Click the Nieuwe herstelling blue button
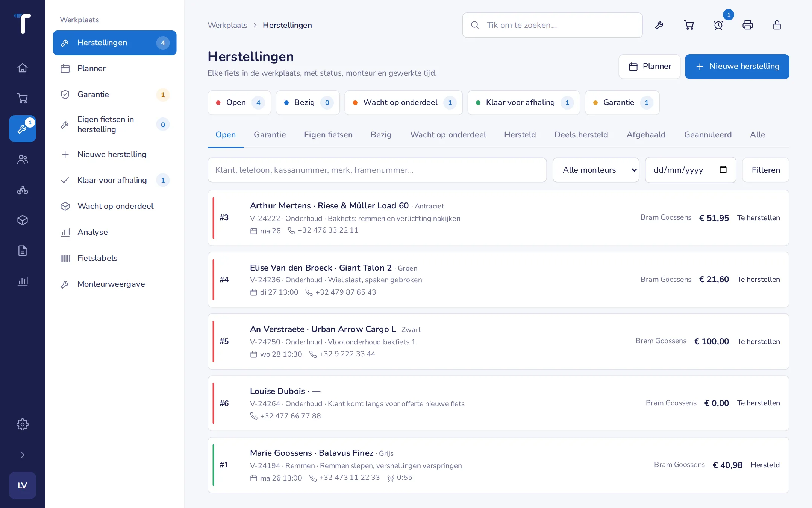 737,67
